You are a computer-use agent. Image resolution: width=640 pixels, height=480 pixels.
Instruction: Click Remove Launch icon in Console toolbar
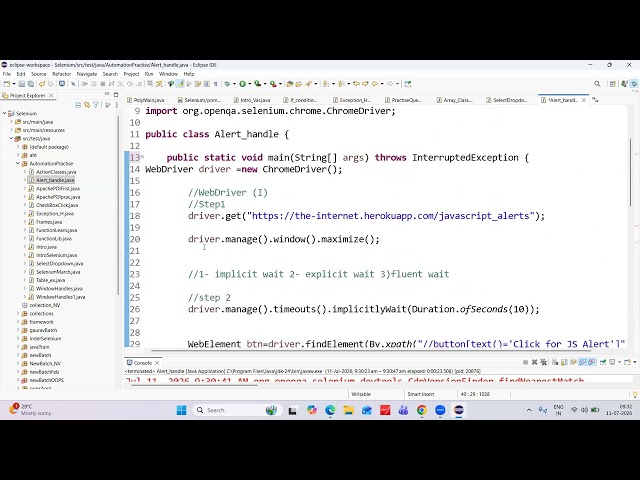tap(534, 362)
